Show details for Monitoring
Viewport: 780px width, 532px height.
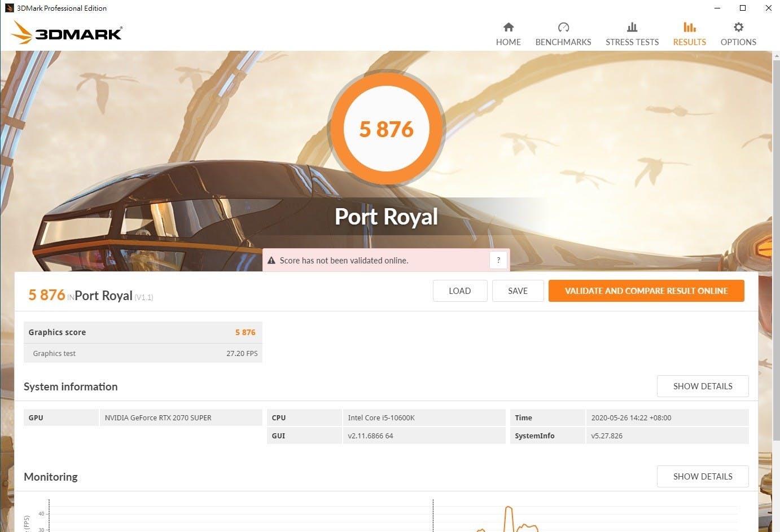703,477
